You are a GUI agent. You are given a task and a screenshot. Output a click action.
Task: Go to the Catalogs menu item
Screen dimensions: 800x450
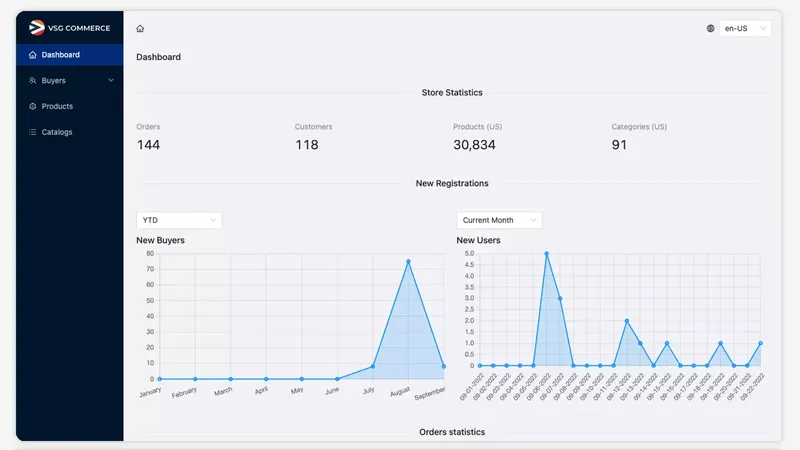pos(57,132)
